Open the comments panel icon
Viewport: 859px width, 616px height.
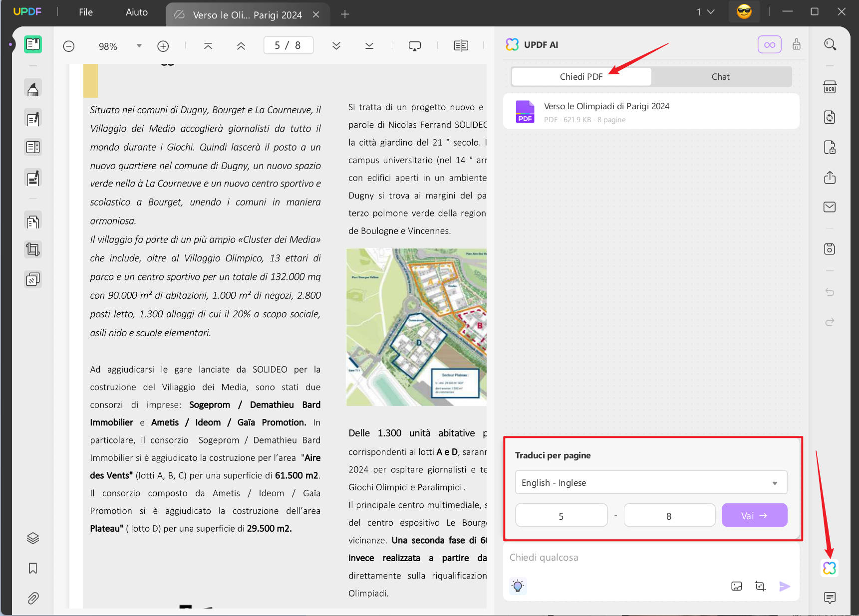(x=830, y=598)
